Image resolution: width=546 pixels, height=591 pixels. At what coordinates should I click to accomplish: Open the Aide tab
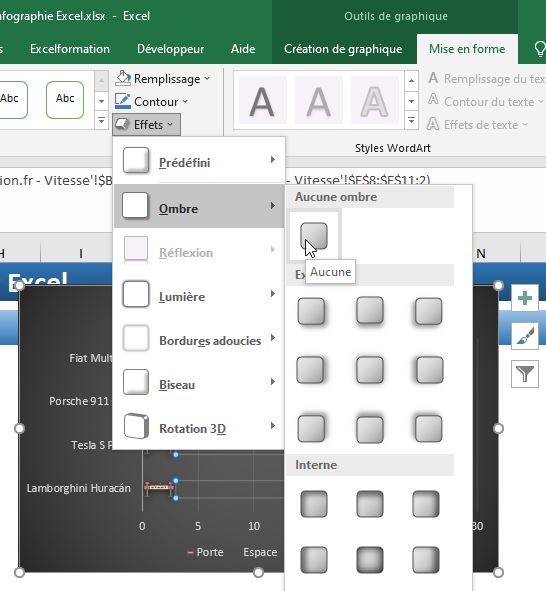(x=243, y=49)
